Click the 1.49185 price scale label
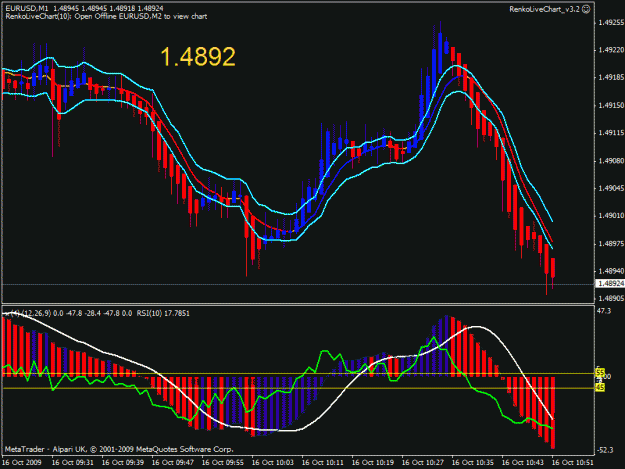Viewport: 625px width, 469px height. coord(611,77)
